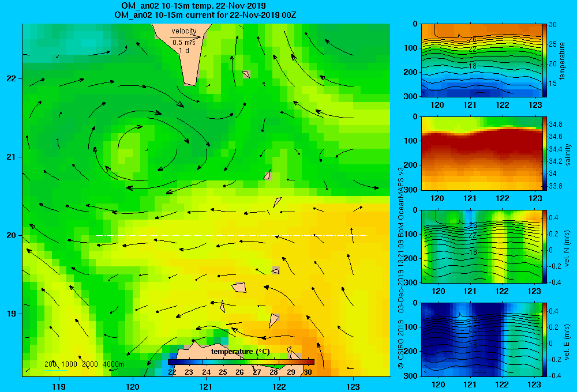Click the vertical "temperature" label beside top-right panel
This screenshot has height=392, width=577.
[561, 61]
